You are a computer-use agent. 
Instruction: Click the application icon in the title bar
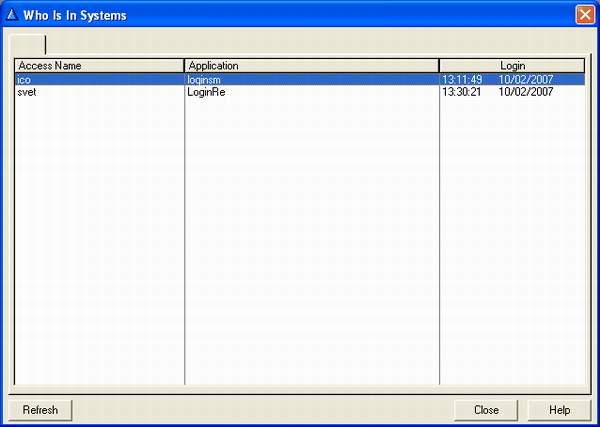(x=13, y=15)
